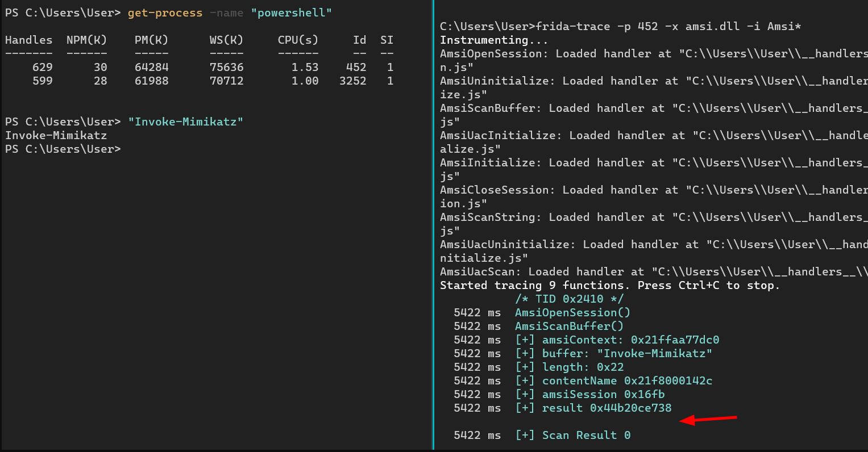The image size is (868, 452).
Task: Click the "Scan Result 0" line
Action: pos(572,436)
